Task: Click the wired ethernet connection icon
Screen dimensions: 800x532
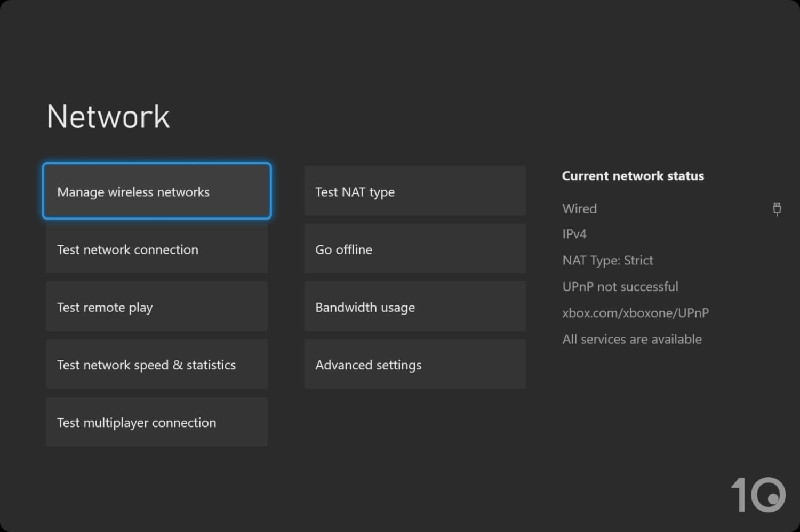Action: coord(777,209)
